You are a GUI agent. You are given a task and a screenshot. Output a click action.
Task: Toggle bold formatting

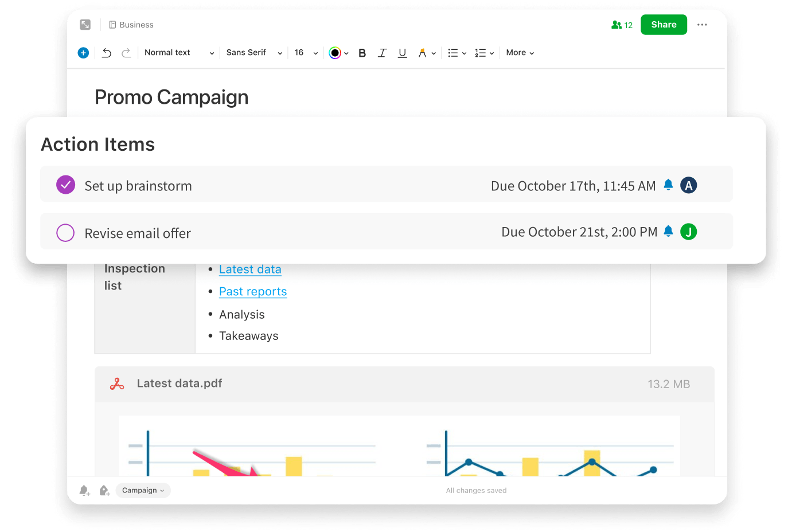point(362,53)
